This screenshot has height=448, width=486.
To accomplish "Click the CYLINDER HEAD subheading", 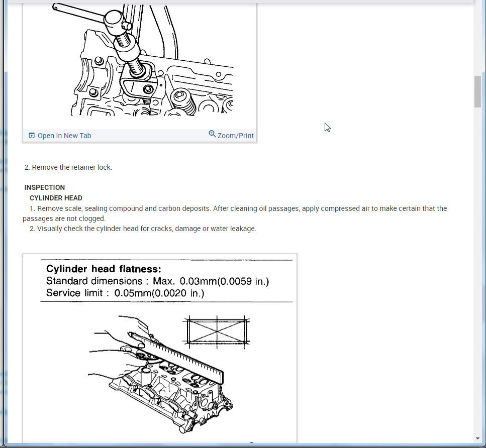I will click(56, 198).
